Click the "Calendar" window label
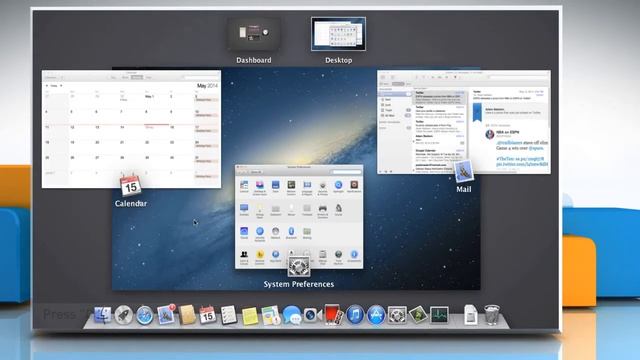The image size is (640, 360). pos(131,203)
